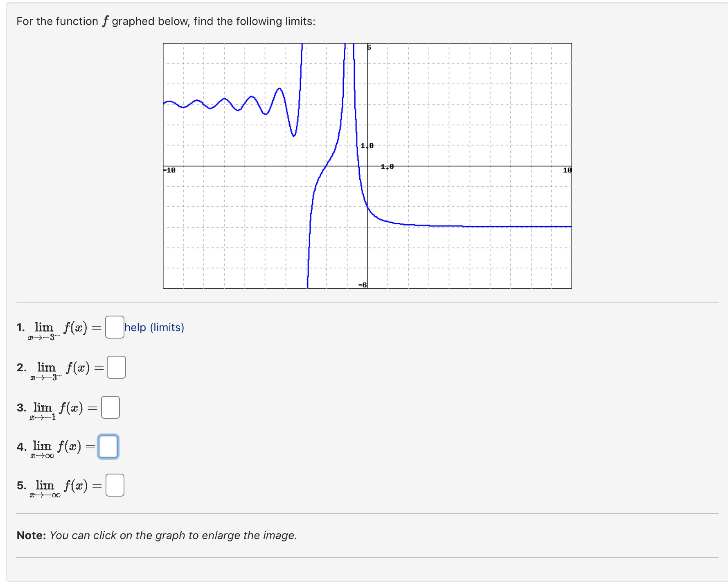Click the 1.0 tick label on the x-axis
728x585 pixels.
tap(387, 167)
